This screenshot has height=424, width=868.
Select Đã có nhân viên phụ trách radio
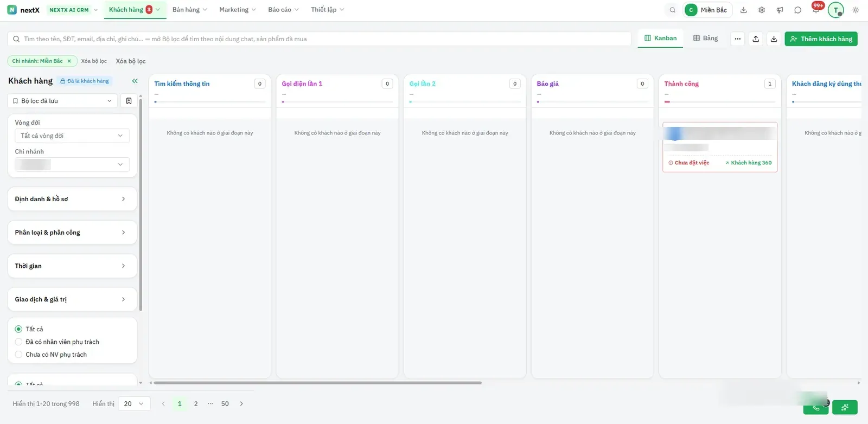pyautogui.click(x=18, y=342)
